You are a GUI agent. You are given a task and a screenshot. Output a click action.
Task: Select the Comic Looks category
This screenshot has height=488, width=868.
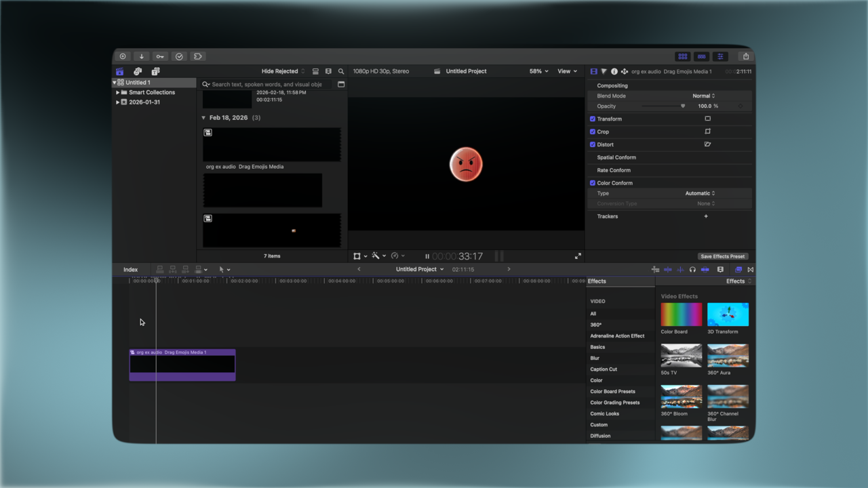click(605, 413)
